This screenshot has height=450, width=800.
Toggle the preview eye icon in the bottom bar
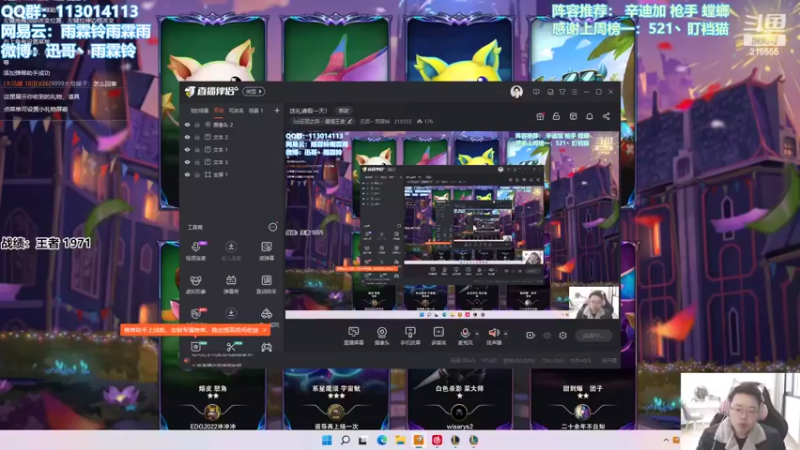click(547, 335)
